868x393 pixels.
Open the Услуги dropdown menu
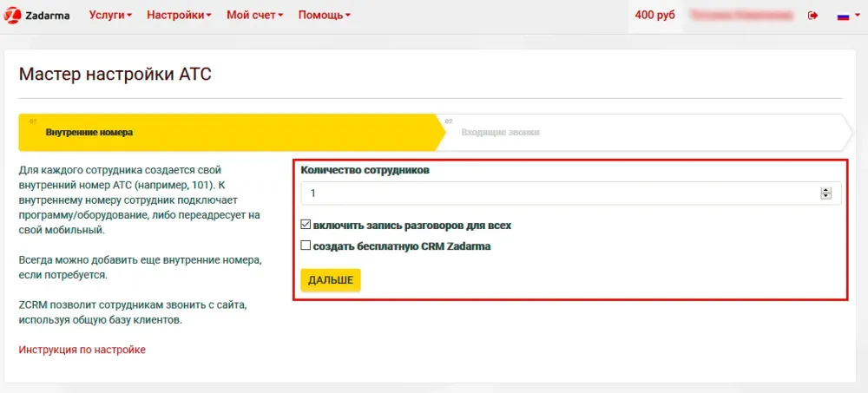coord(110,16)
